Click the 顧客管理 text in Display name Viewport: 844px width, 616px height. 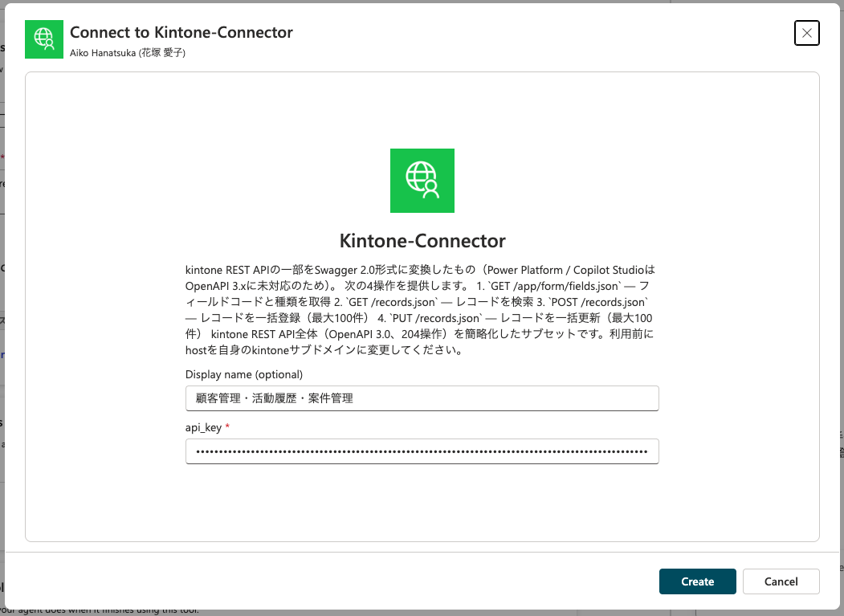(x=218, y=398)
